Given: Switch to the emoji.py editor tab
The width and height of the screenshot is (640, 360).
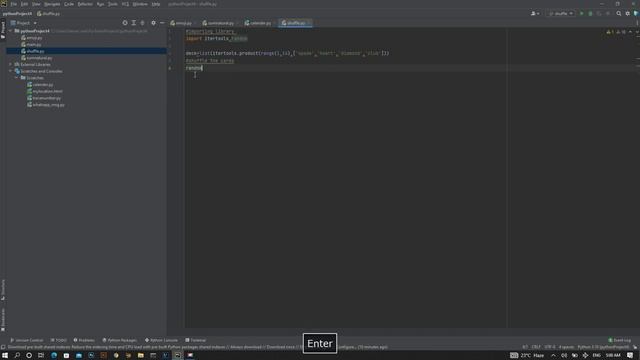Looking at the screenshot, I should (x=181, y=23).
